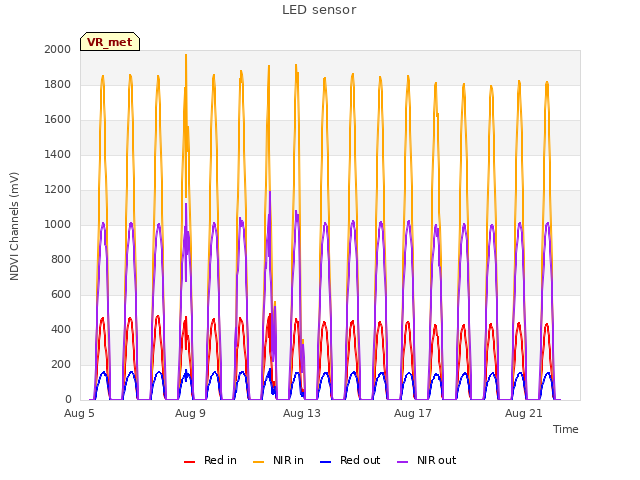Click the Aug 17 x-axis label
The image size is (640, 480).
pyautogui.click(x=413, y=413)
